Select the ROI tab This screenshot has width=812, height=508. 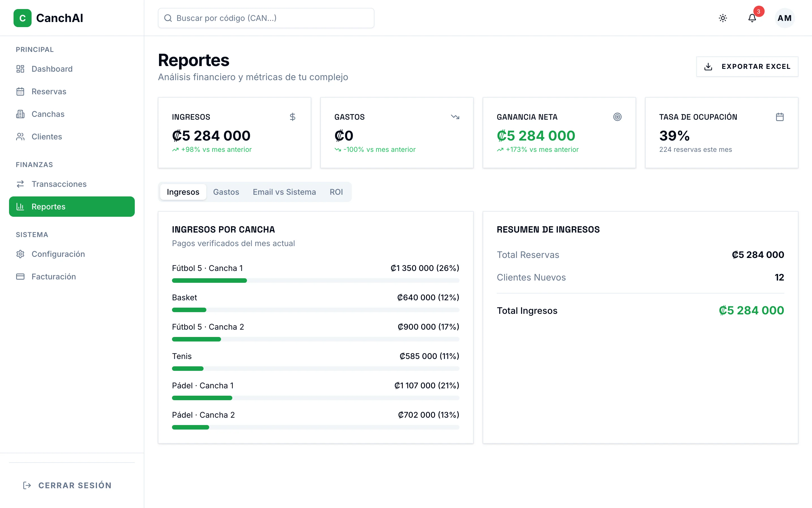(x=336, y=192)
